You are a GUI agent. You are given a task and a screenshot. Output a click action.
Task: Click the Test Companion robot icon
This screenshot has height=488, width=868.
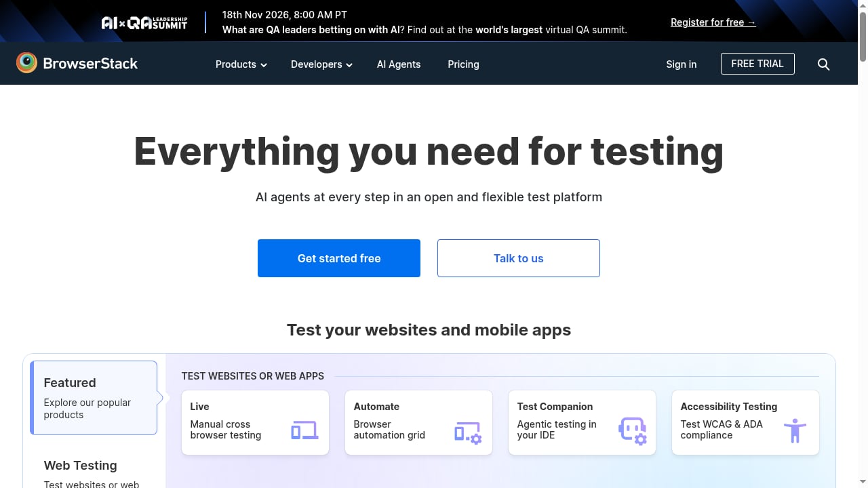pos(633,430)
